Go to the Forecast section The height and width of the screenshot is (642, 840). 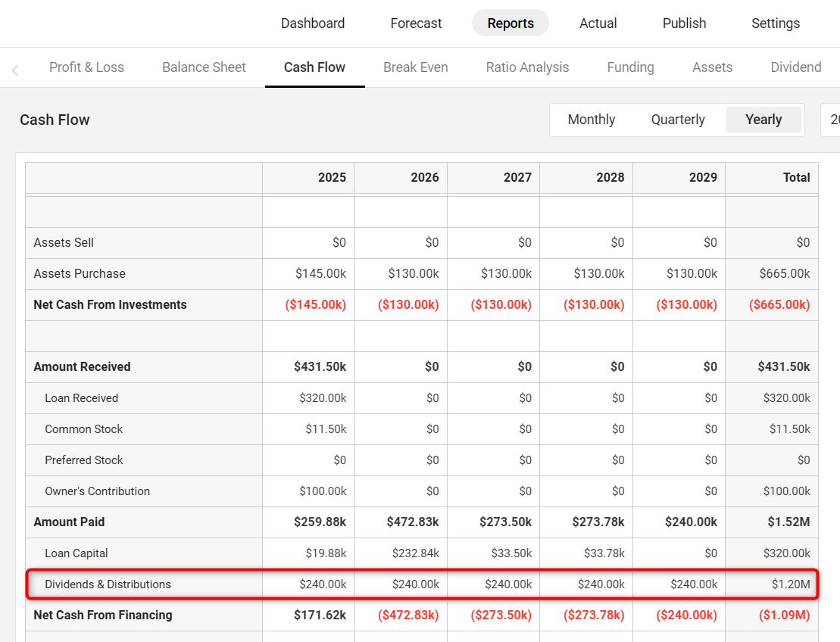416,23
